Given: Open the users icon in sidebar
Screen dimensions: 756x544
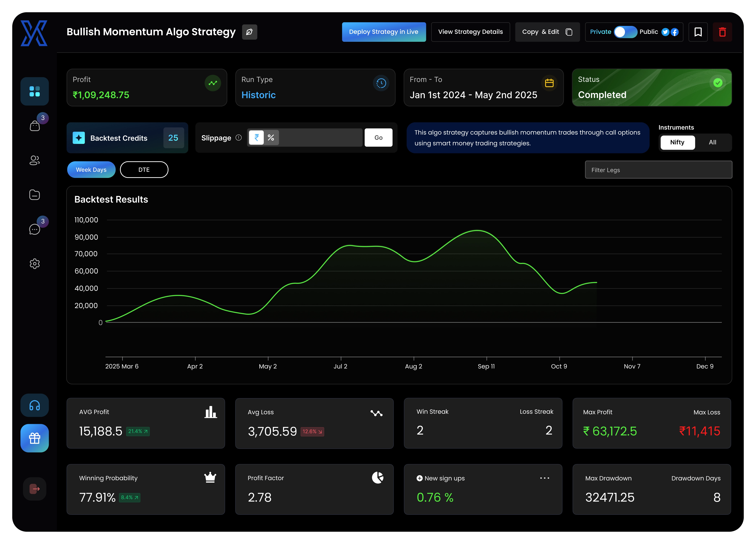Looking at the screenshot, I should [35, 160].
